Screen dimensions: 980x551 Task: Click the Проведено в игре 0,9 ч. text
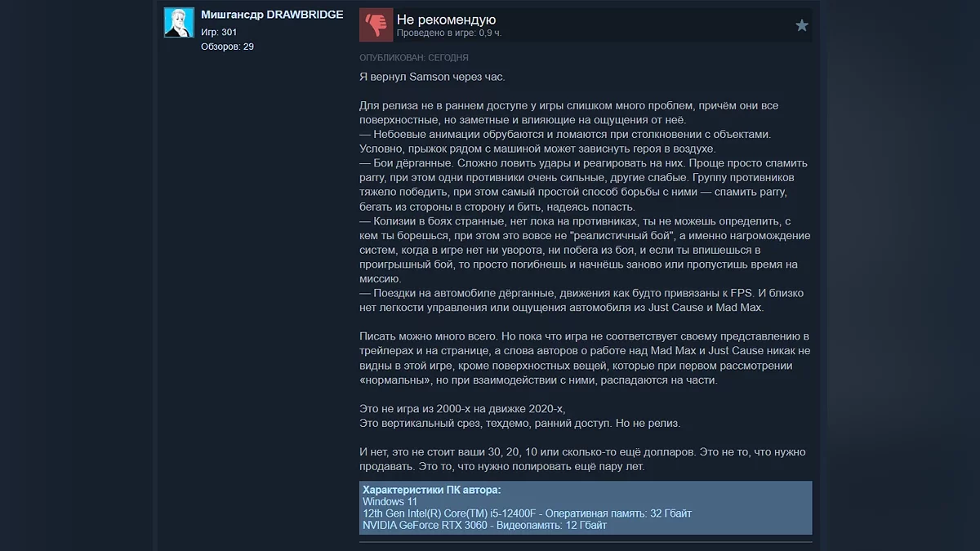pos(449,33)
